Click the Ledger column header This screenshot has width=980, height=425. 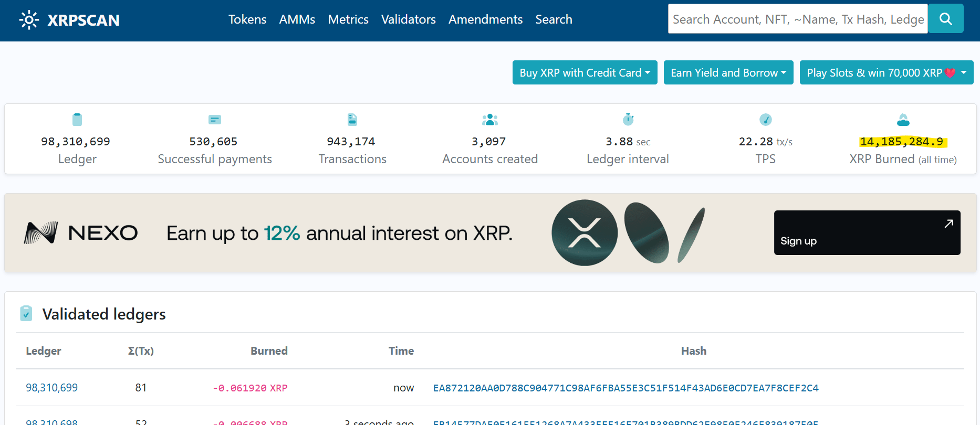(x=44, y=351)
